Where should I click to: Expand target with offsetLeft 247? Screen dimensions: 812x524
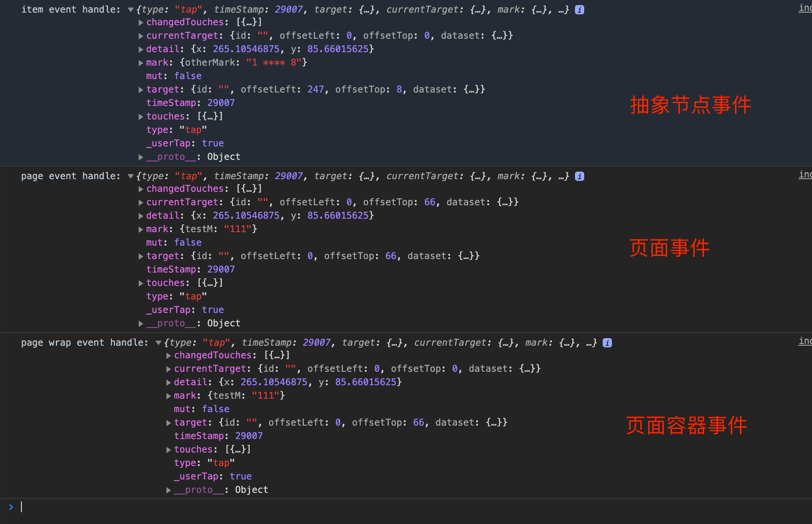[141, 90]
